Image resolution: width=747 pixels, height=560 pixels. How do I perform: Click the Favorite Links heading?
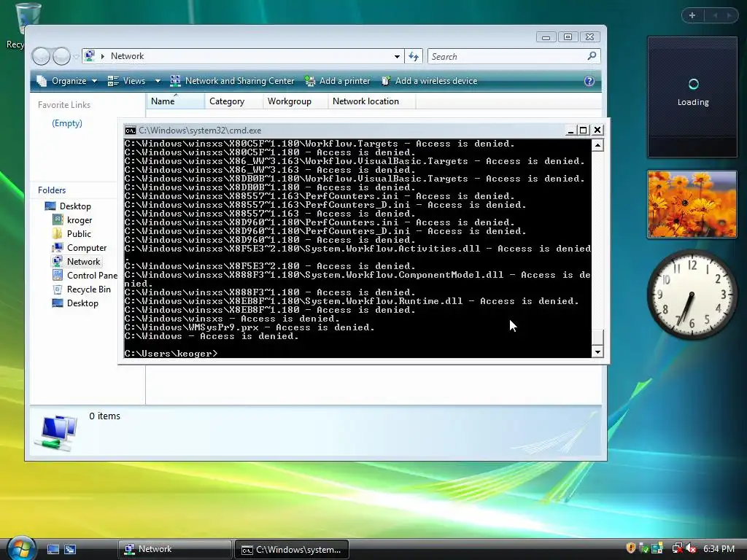64,105
